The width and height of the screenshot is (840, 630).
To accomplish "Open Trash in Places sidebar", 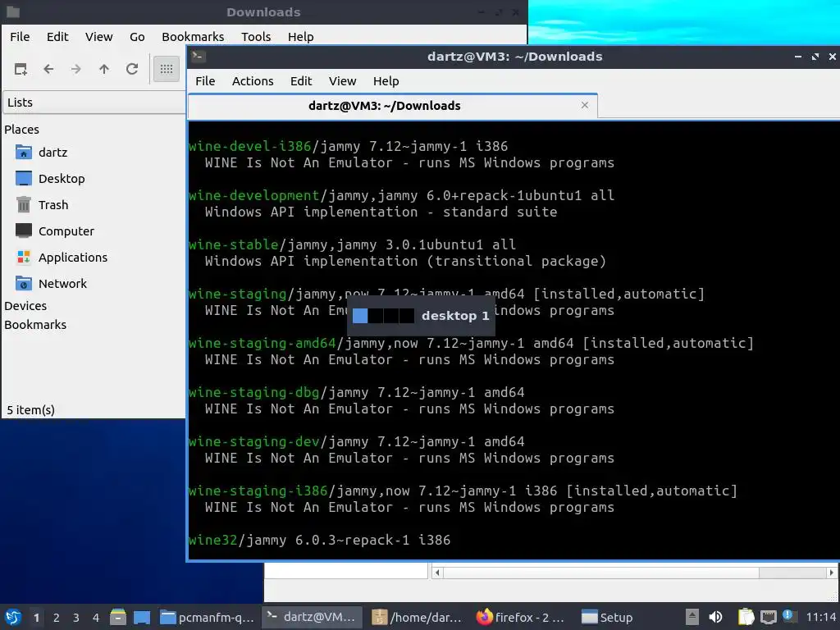I will (53, 205).
